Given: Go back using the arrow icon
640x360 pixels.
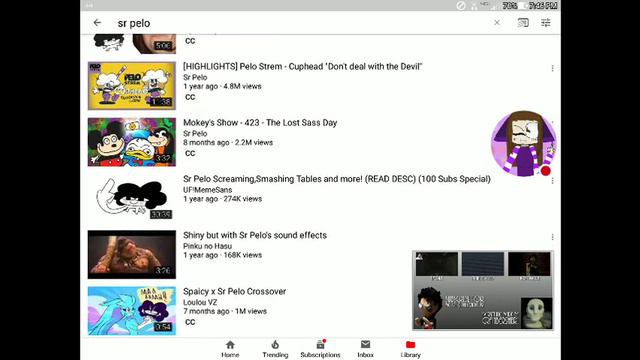Looking at the screenshot, I should [x=97, y=23].
